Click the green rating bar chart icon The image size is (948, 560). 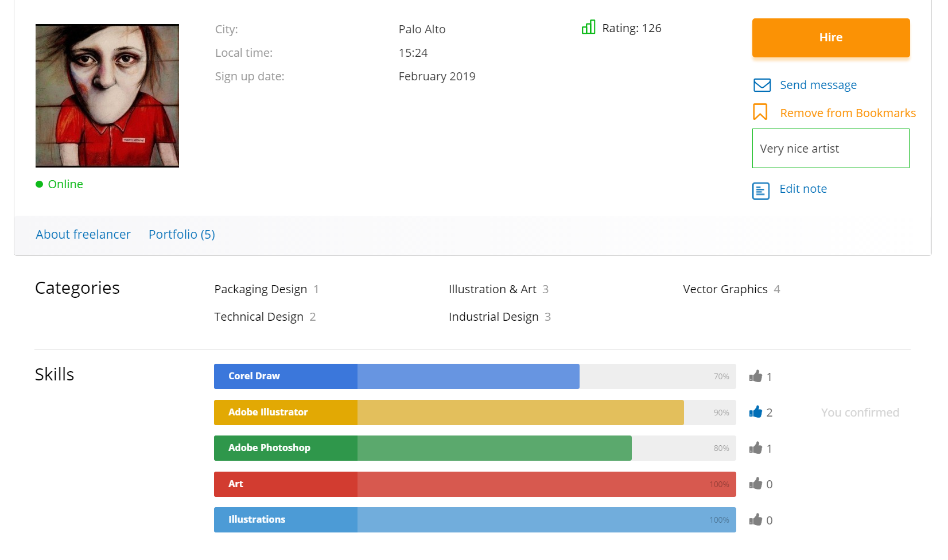[x=588, y=28]
